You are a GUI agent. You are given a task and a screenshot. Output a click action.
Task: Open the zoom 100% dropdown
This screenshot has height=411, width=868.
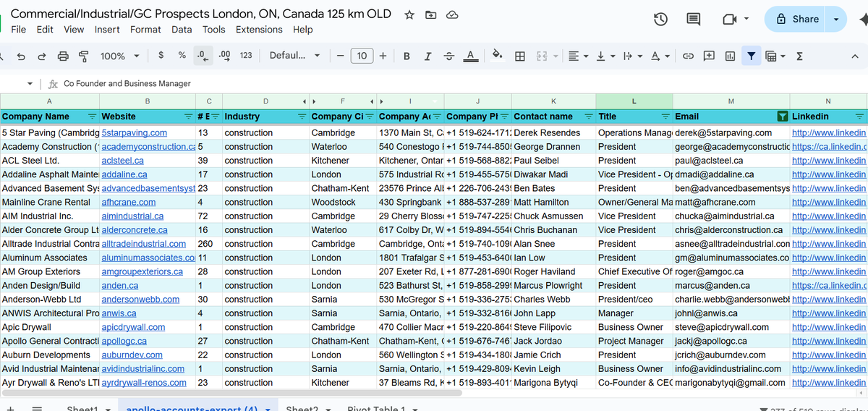120,56
